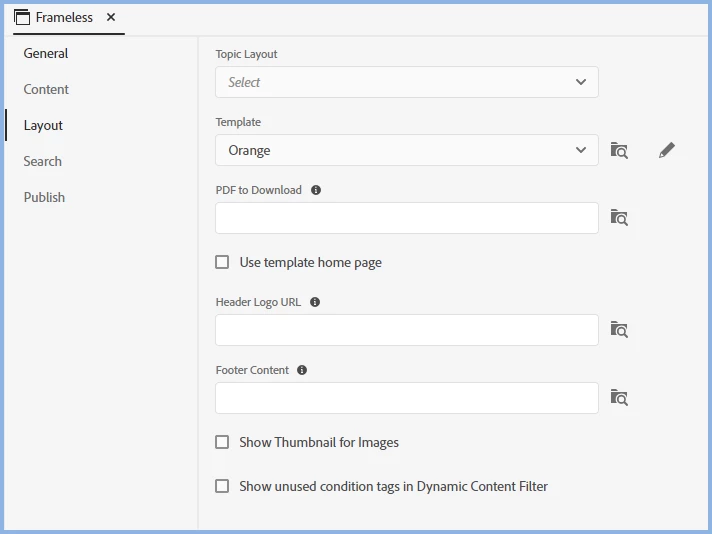Close the Frameless tab
Image resolution: width=712 pixels, height=534 pixels.
[x=111, y=17]
